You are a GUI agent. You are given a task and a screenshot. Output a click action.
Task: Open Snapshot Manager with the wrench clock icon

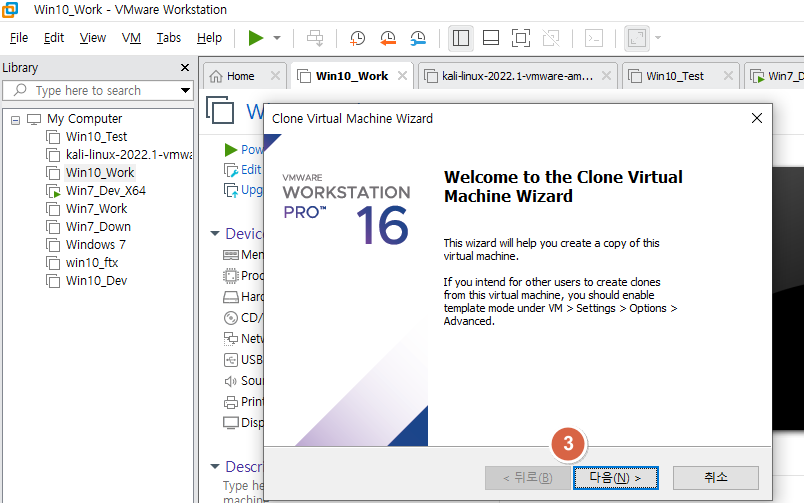coord(418,38)
